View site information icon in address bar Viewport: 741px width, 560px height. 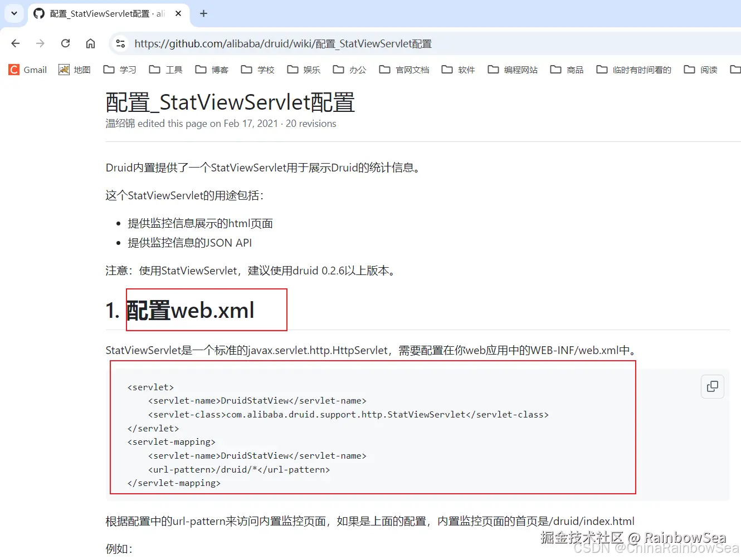tap(120, 43)
